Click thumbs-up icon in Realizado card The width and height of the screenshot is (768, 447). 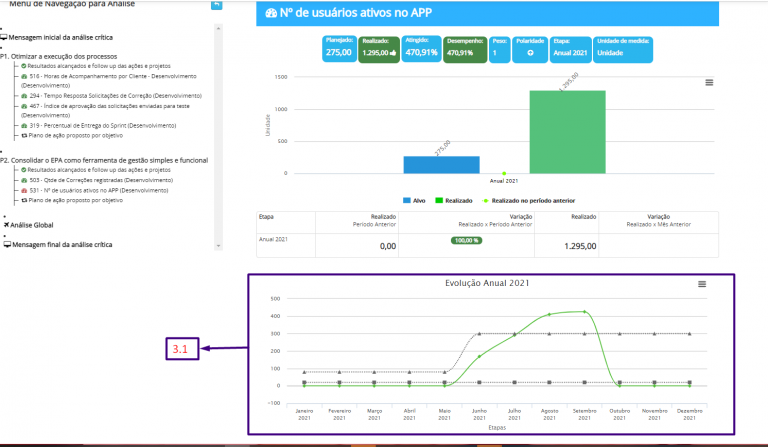click(x=393, y=53)
